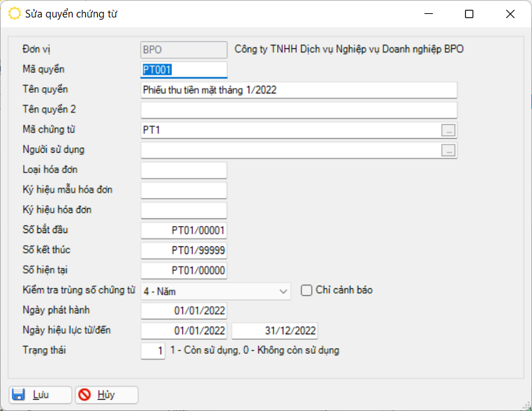
Task: Click the Mã quyển field with PT001
Action: [184, 70]
